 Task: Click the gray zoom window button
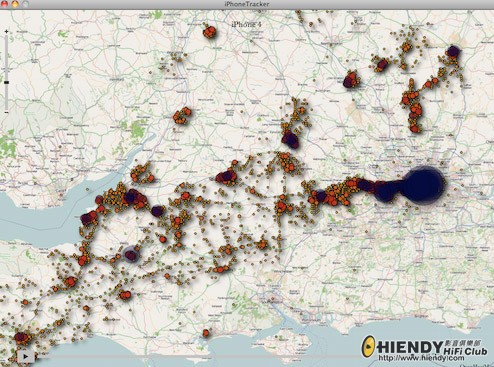25,4
